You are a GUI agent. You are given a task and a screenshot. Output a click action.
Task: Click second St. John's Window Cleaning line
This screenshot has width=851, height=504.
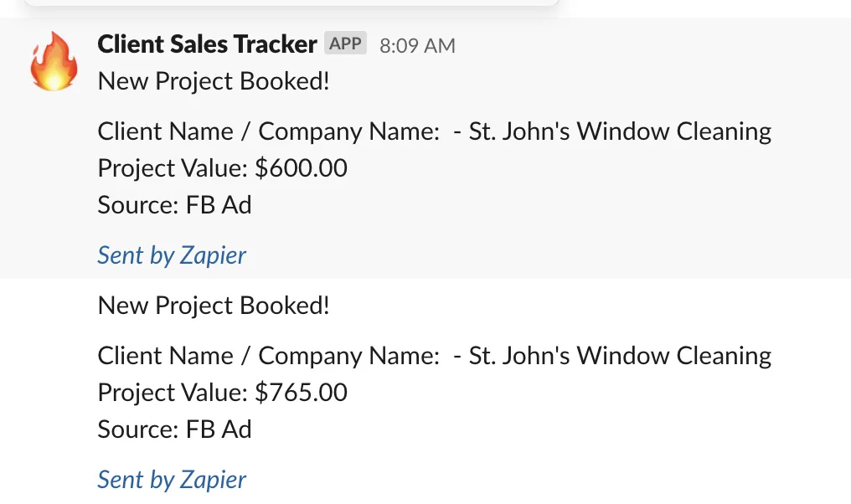435,356
